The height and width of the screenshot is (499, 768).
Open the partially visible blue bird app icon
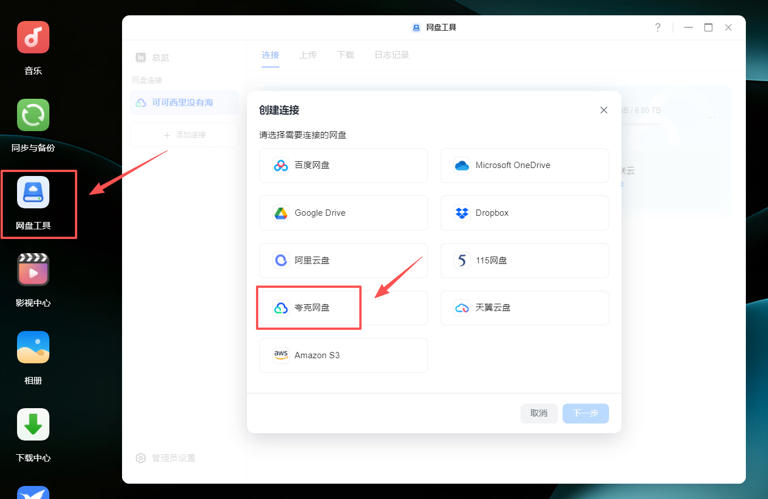tap(33, 492)
